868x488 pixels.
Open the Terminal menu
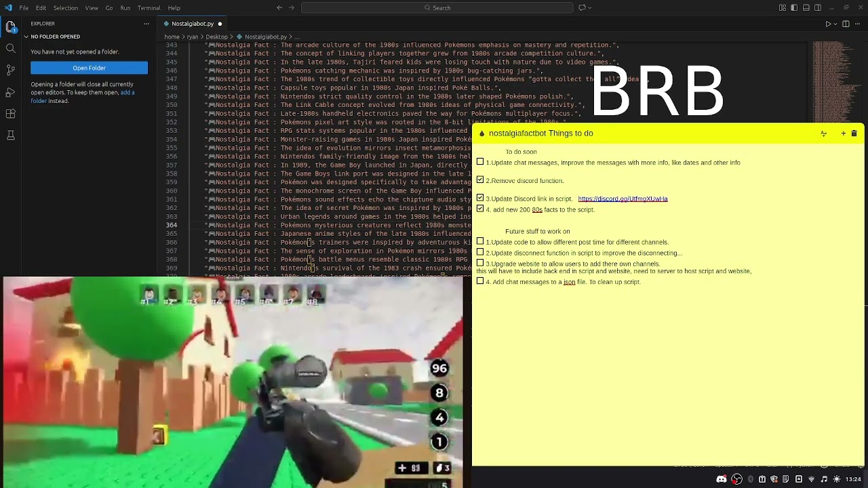tap(149, 7)
